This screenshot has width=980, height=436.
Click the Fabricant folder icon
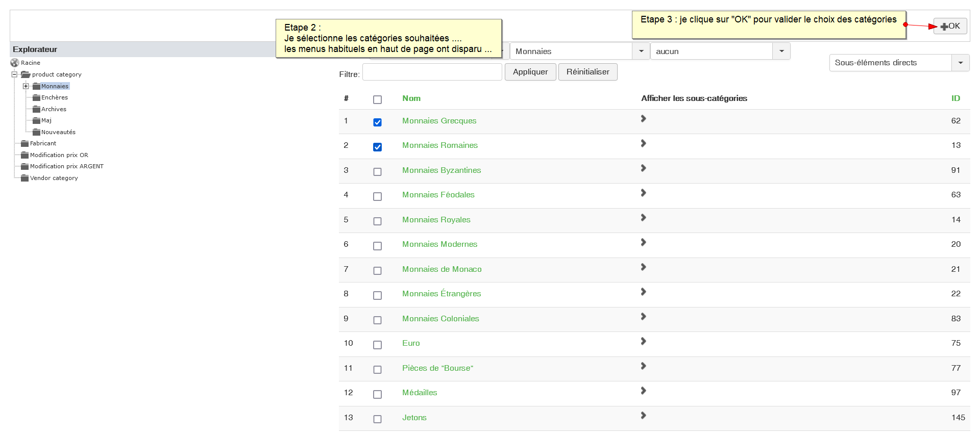(x=24, y=144)
